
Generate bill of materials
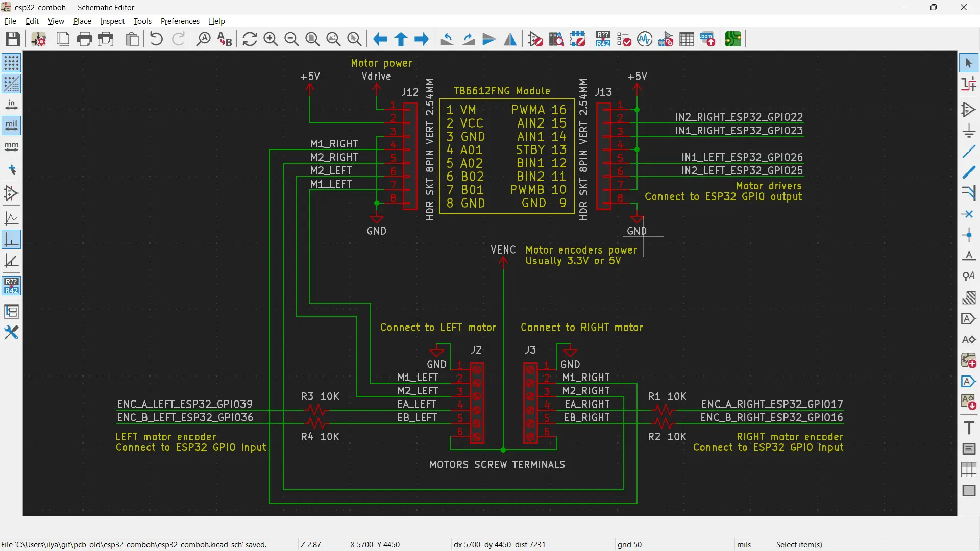(707, 39)
